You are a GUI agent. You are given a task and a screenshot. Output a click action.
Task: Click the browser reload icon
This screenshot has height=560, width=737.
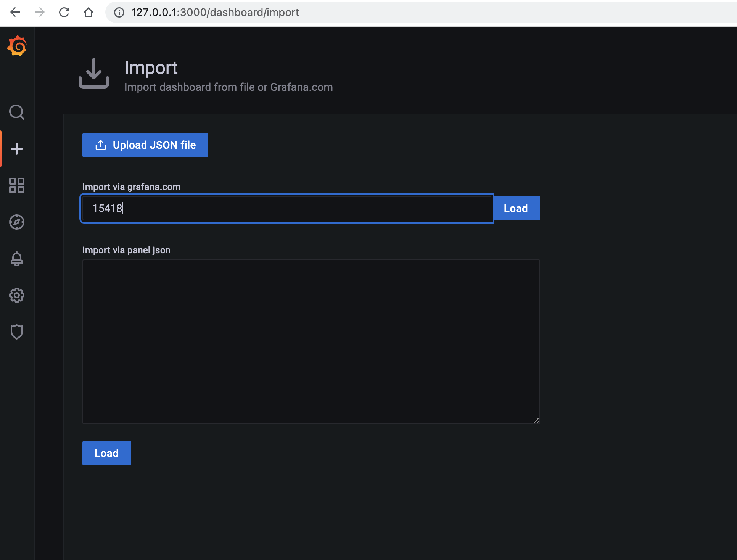64,12
